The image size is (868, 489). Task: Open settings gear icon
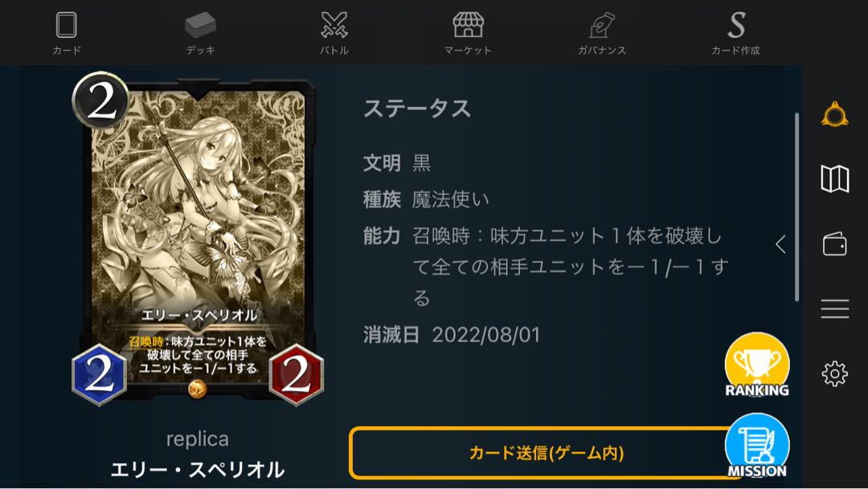click(835, 374)
